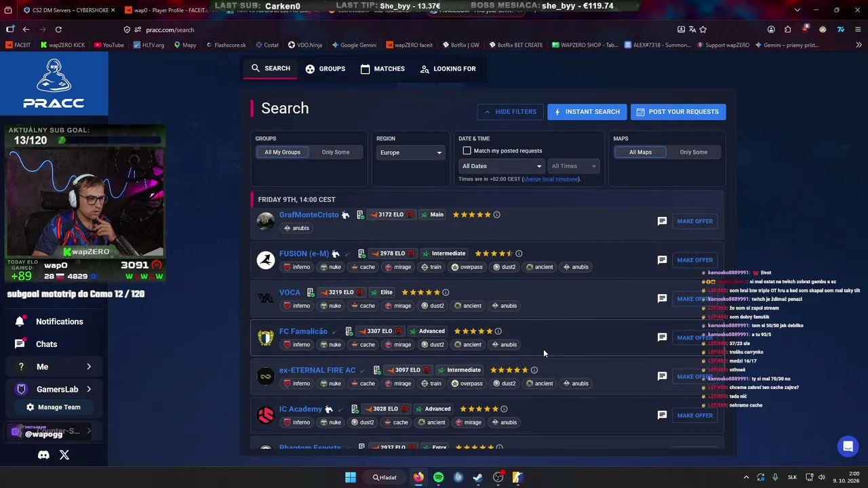The width and height of the screenshot is (868, 488).
Task: Open browser extensions puzzle icon
Action: pyautogui.click(x=787, y=29)
